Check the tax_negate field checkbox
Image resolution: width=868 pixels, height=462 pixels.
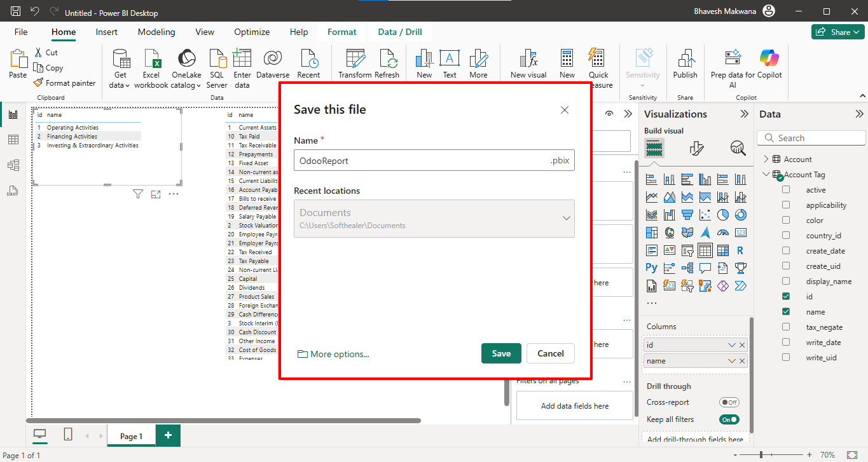(x=786, y=327)
